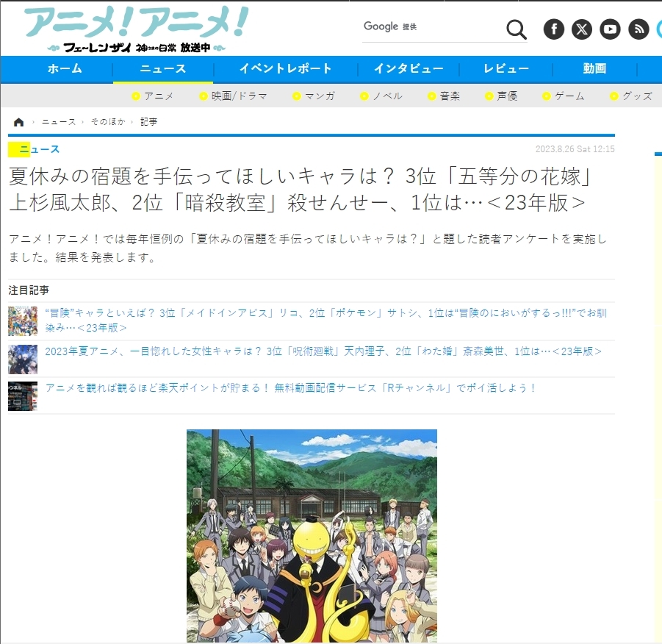Click the RSS feed icon
Viewport: 662px width, 644px height.
638,29
